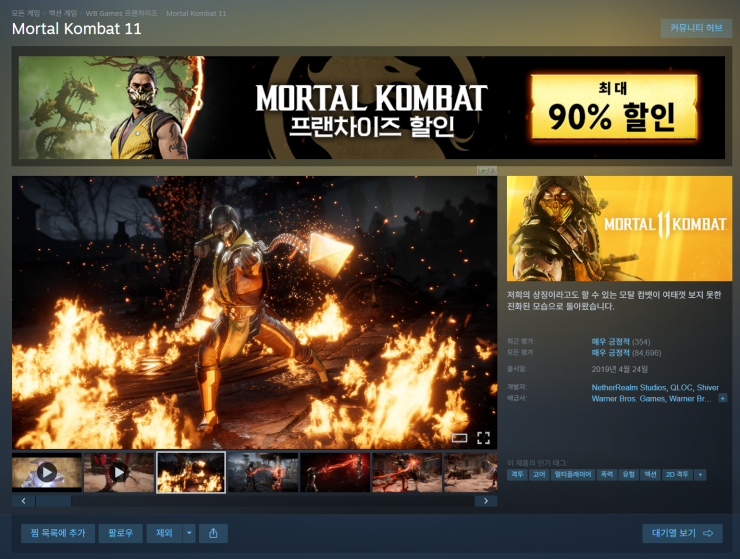The height and width of the screenshot is (559, 740).
Task: Open the NetherRealm Studios developer link
Action: click(629, 387)
